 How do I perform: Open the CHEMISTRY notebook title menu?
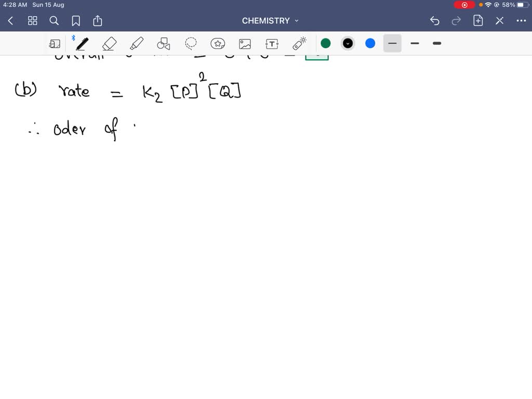coord(270,21)
